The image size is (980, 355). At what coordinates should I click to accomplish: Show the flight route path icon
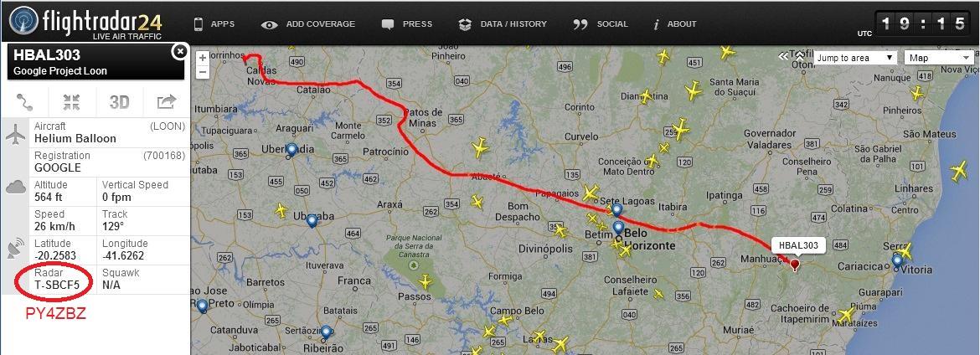coord(25,101)
